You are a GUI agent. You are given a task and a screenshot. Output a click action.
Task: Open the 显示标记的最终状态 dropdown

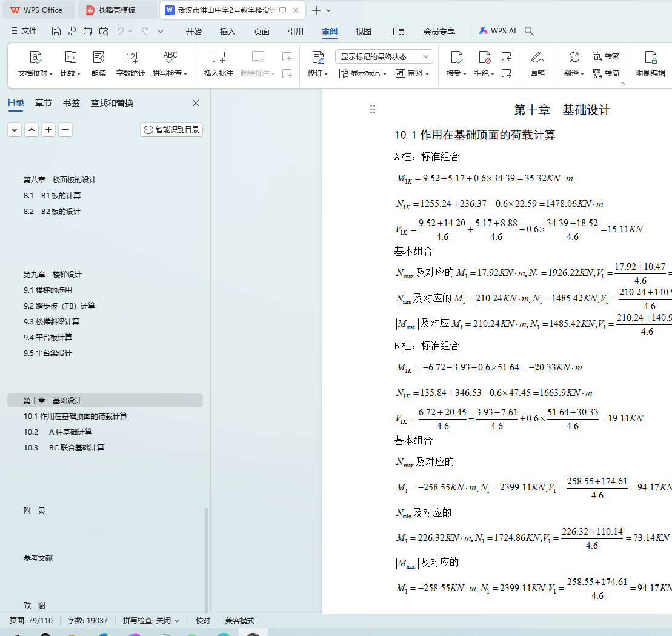tap(384, 56)
